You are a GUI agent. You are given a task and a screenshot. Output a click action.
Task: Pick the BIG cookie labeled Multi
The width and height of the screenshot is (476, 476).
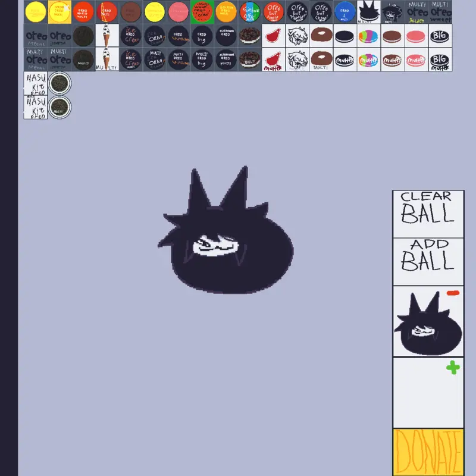pos(440,60)
